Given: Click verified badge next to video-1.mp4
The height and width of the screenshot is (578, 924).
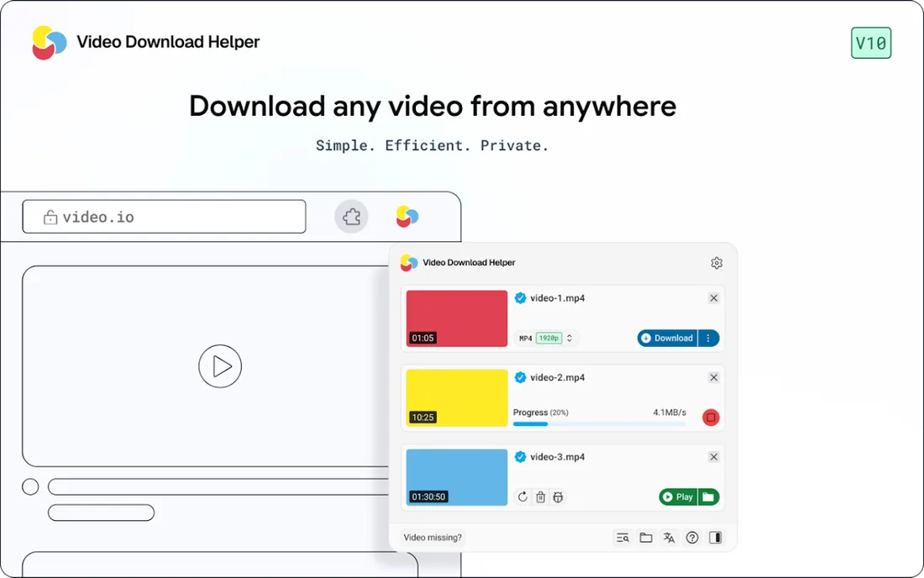Looking at the screenshot, I should pos(520,298).
